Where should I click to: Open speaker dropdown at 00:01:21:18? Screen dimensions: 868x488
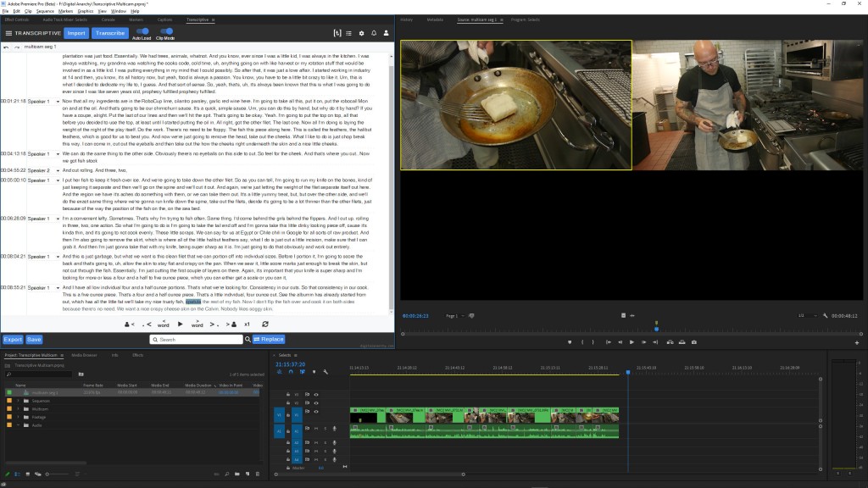(58, 102)
